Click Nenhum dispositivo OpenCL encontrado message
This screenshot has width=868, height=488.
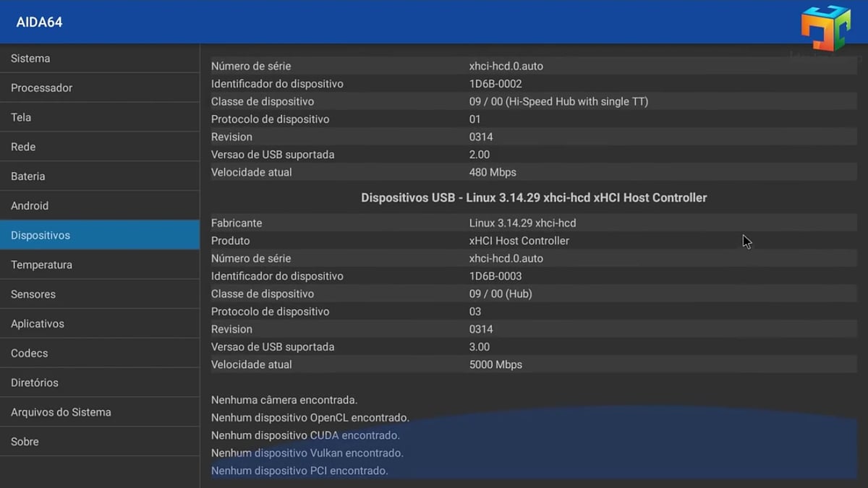pyautogui.click(x=310, y=417)
